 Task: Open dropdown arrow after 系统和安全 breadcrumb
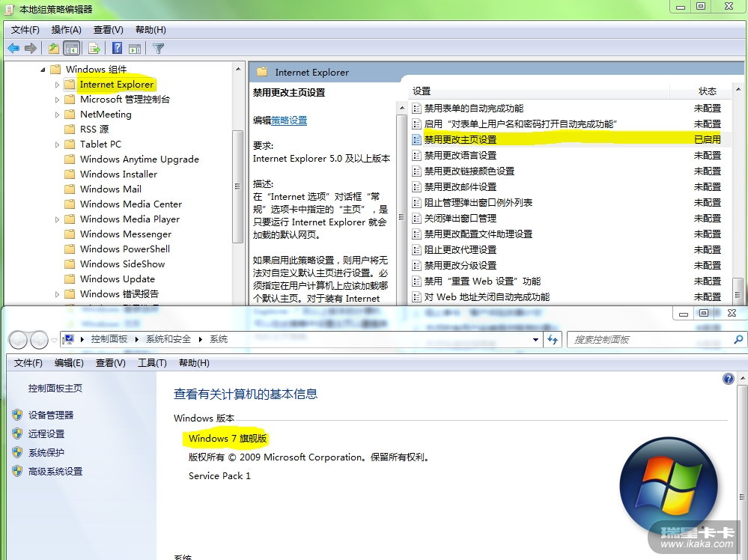(201, 339)
